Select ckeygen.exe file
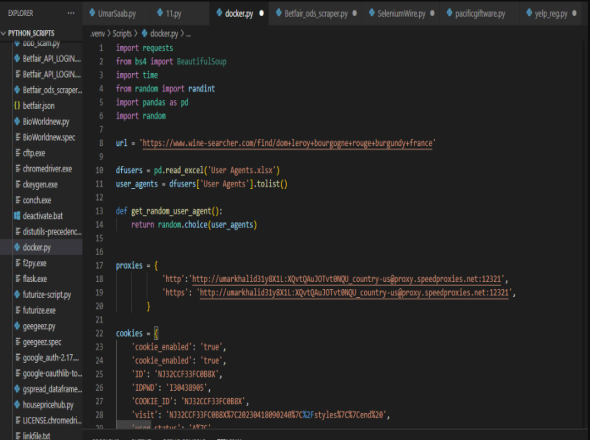 40,184
